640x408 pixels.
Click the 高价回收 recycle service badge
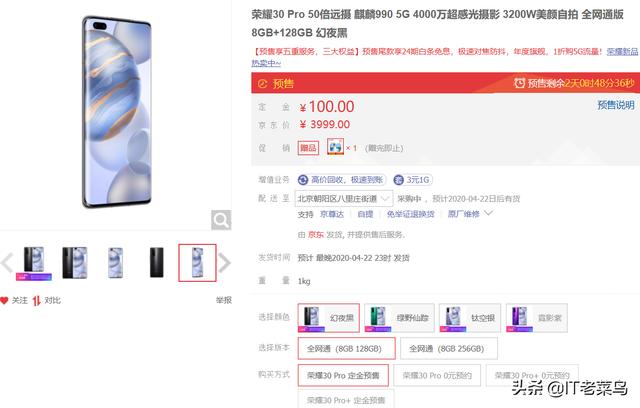point(341,180)
